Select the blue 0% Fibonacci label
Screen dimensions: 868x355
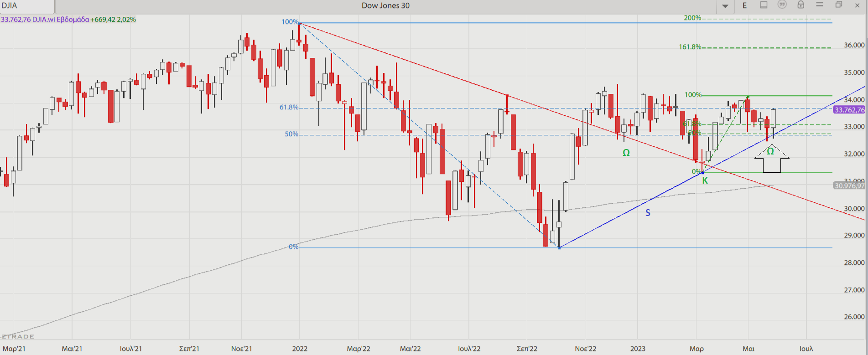pyautogui.click(x=293, y=247)
